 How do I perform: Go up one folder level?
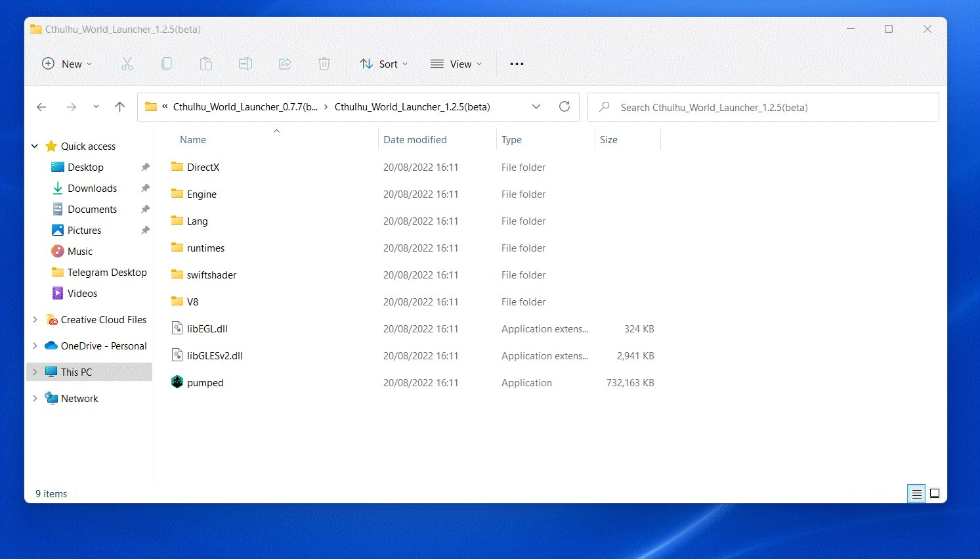pos(119,106)
